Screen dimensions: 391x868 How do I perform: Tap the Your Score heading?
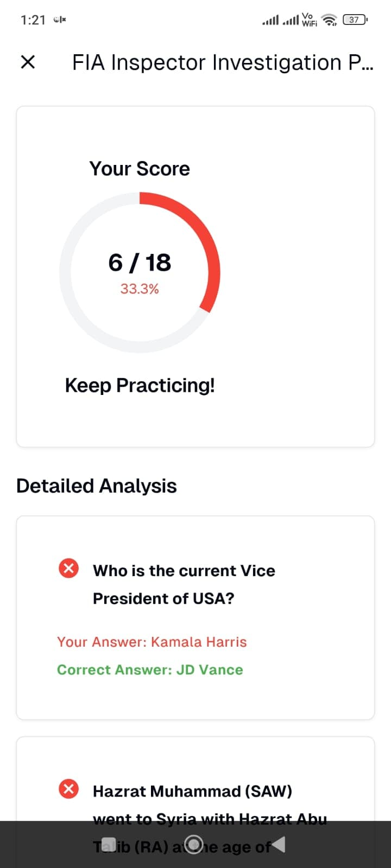pos(140,169)
